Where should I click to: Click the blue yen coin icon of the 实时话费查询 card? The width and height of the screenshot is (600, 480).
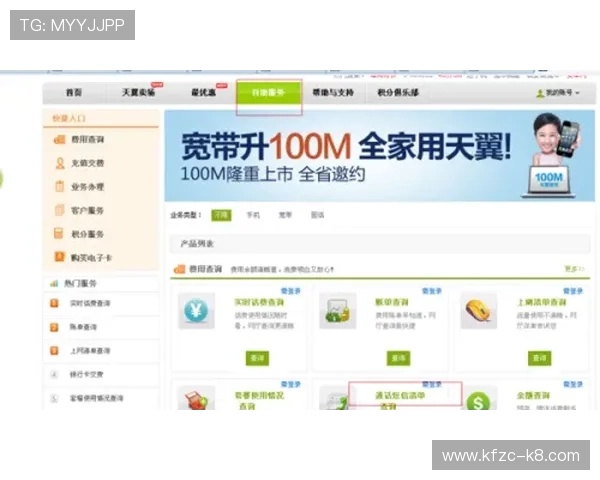coord(196,310)
